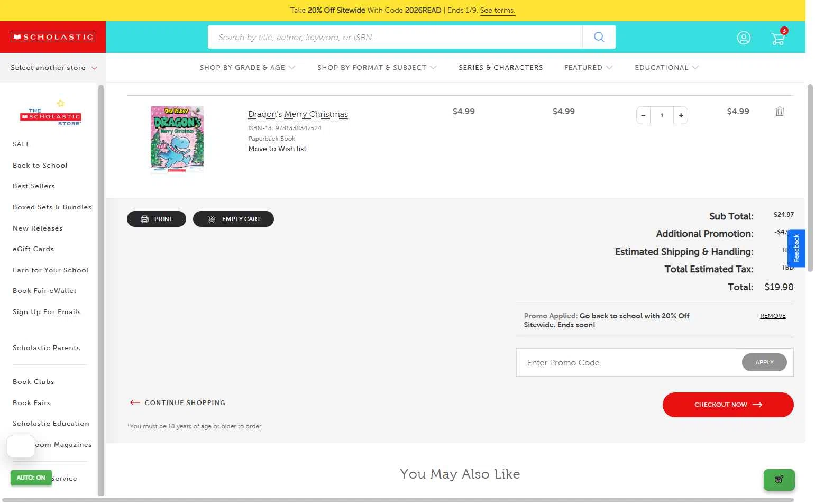Click Continue Shopping link
This screenshot has width=815, height=504.
coord(178,402)
